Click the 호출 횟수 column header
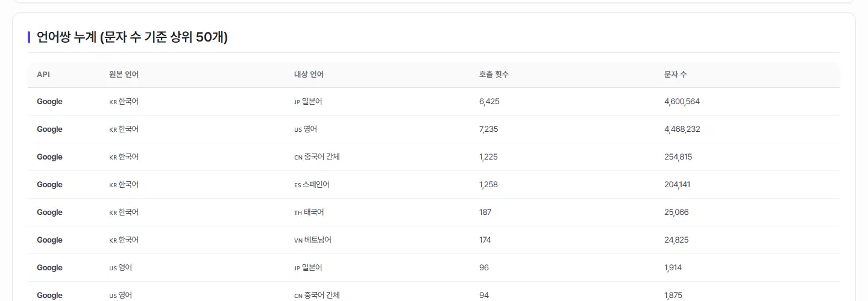 click(494, 75)
